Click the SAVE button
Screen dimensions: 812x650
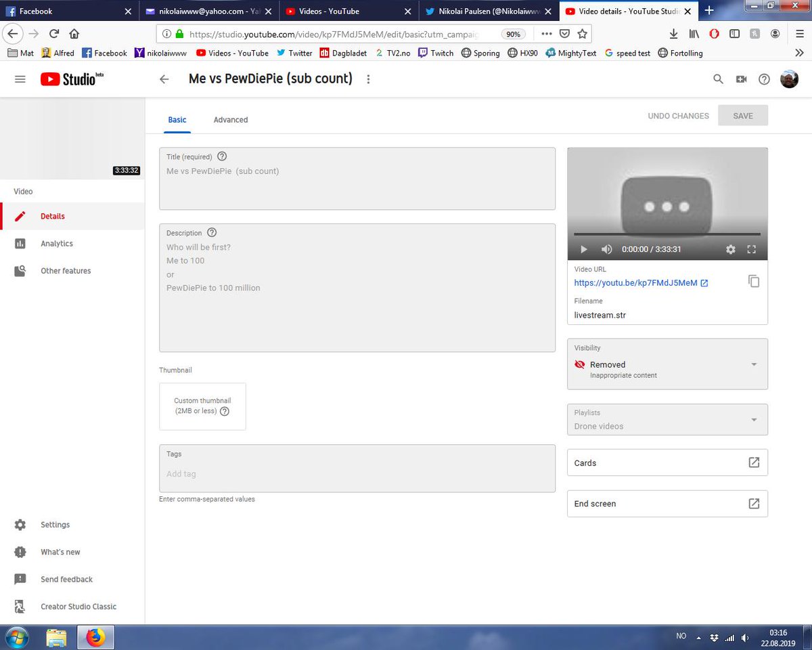click(x=743, y=116)
